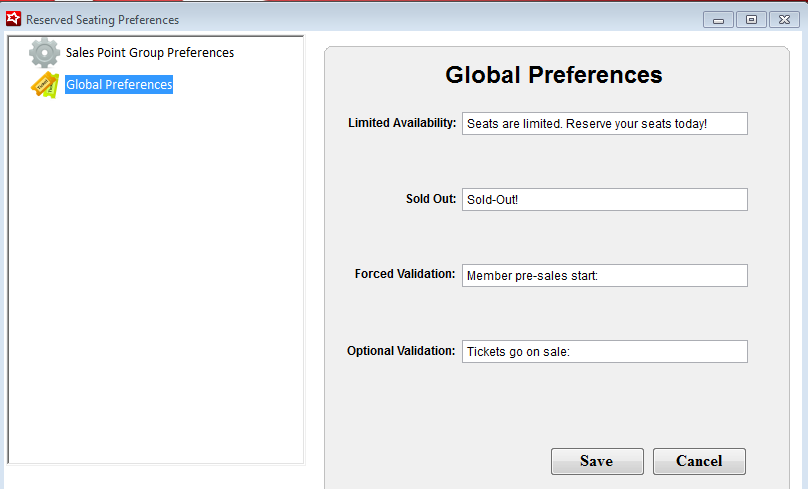Click the red app icon in title bar

click(13, 19)
